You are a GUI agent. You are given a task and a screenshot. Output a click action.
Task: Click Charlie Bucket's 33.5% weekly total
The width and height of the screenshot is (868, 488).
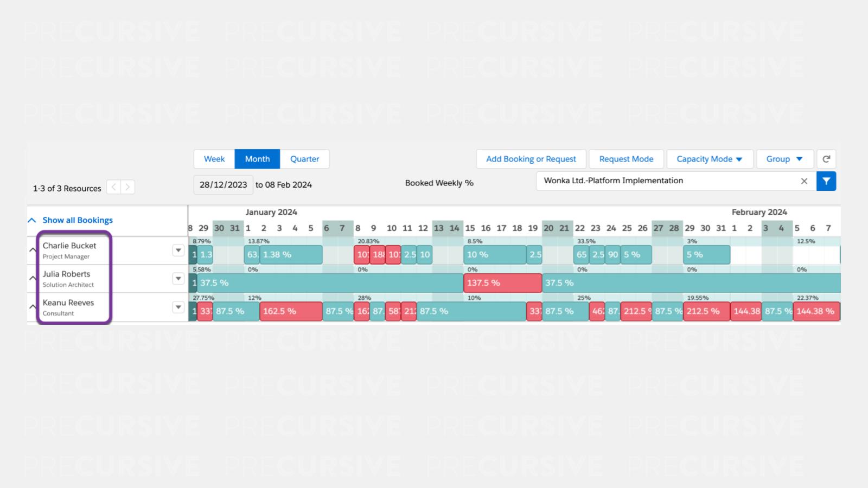(586, 241)
